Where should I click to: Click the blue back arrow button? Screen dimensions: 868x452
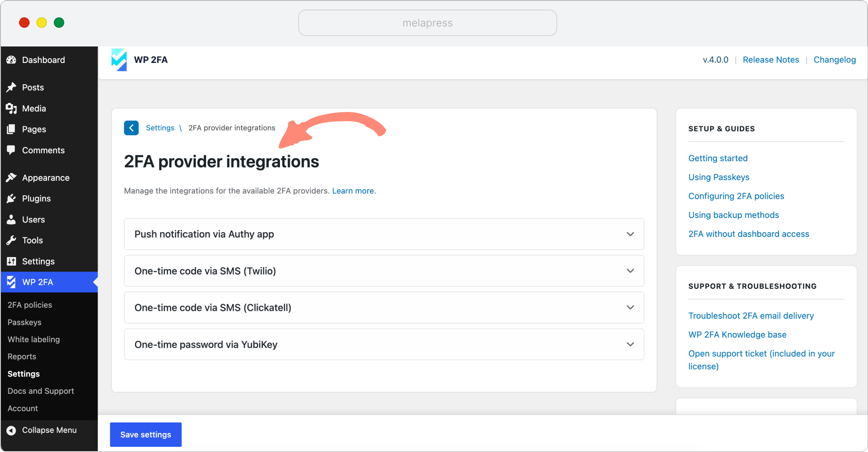point(132,128)
